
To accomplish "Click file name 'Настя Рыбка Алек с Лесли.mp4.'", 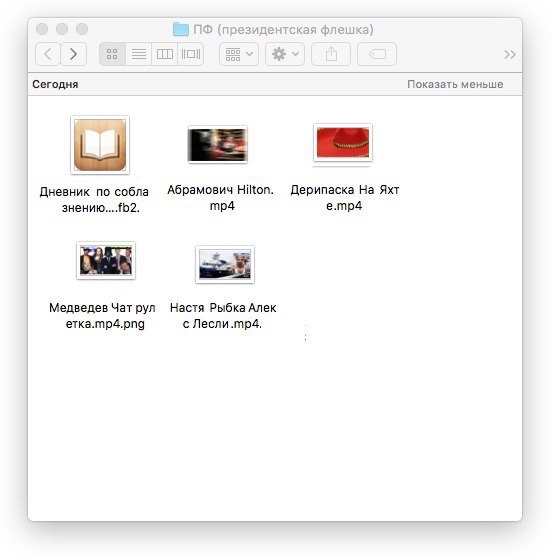I will [x=223, y=316].
